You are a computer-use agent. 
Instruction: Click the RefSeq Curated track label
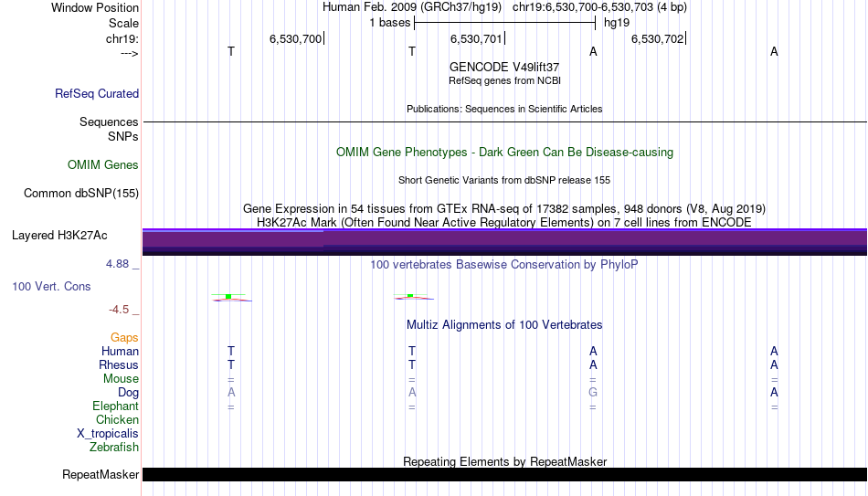click(96, 93)
